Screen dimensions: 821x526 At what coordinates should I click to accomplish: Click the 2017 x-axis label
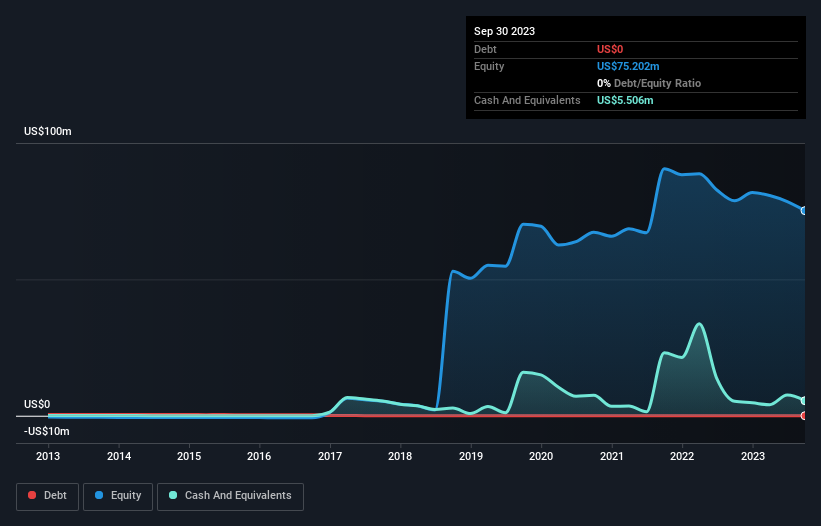tap(330, 456)
